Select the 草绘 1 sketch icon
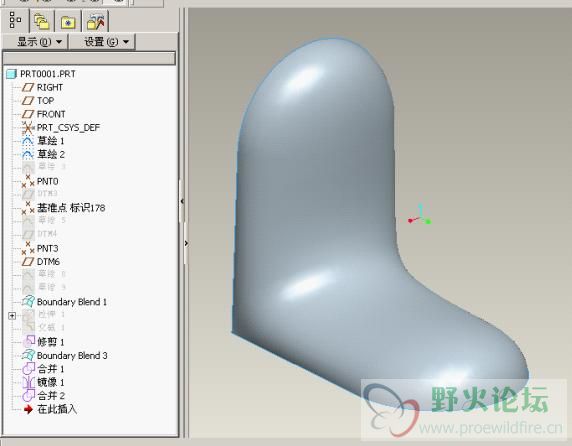This screenshot has width=572, height=446. coord(28,141)
